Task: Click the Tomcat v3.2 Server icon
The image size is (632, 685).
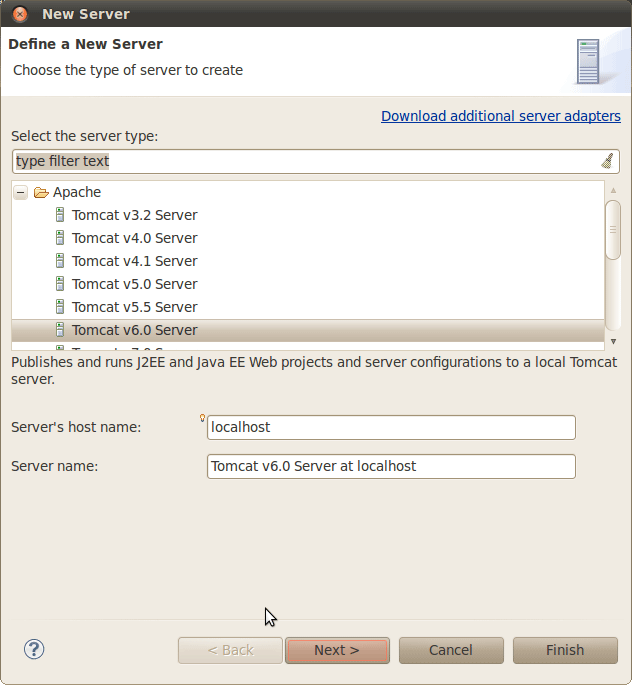Action: pyautogui.click(x=60, y=215)
